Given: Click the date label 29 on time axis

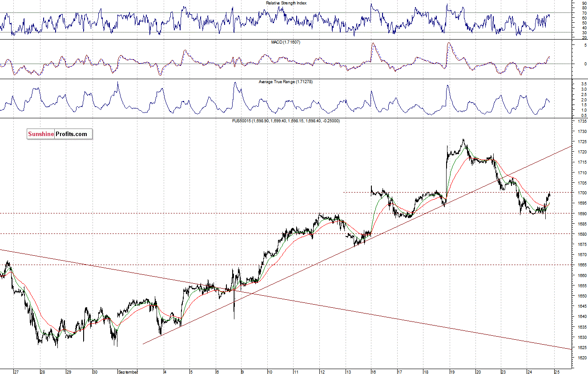Looking at the screenshot, I should coord(69,371).
